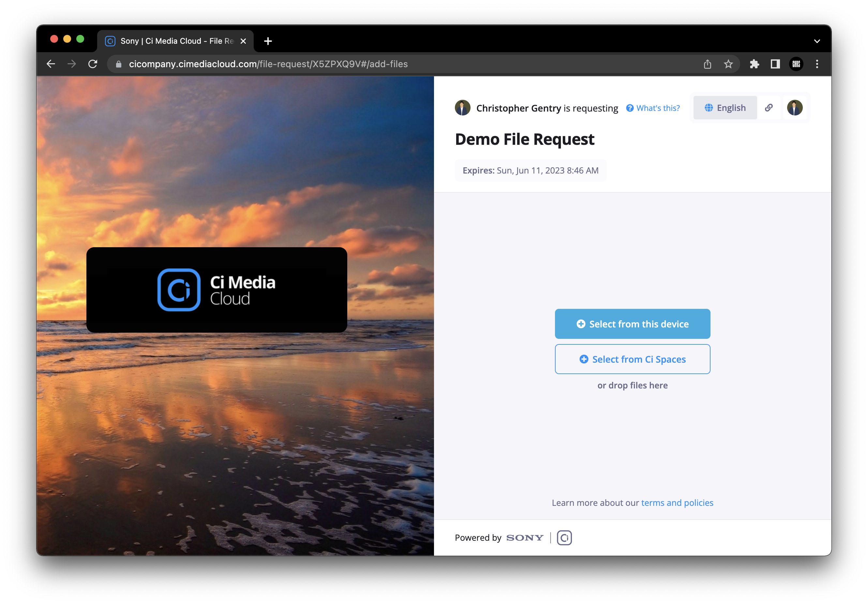This screenshot has height=604, width=868.
Task: Open the Chrome profile avatar
Action: tap(796, 64)
